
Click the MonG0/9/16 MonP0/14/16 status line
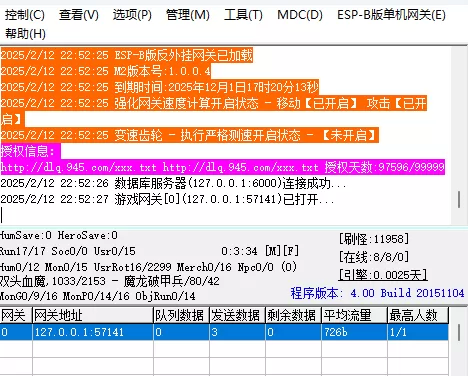(x=98, y=296)
